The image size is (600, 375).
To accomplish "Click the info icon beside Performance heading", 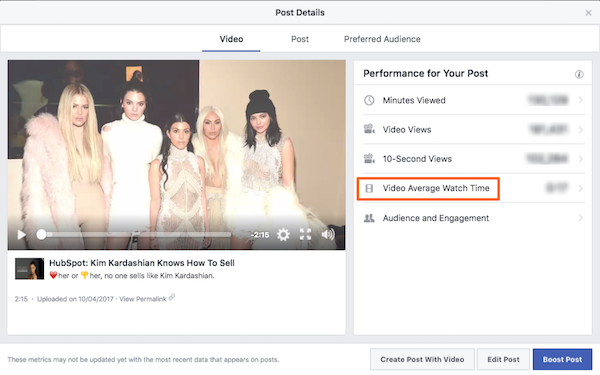I will click(x=579, y=74).
